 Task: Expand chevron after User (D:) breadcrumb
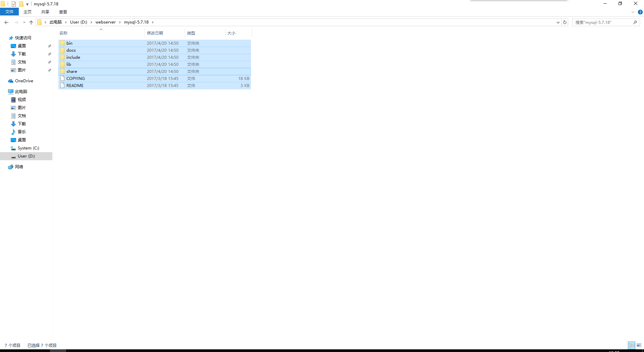[91, 22]
